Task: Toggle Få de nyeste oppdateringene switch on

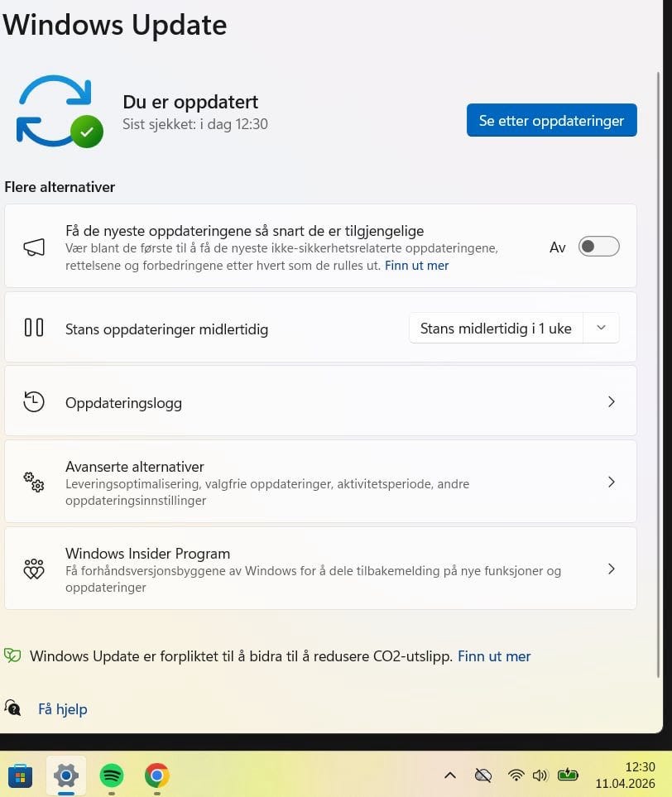Action: pos(599,247)
